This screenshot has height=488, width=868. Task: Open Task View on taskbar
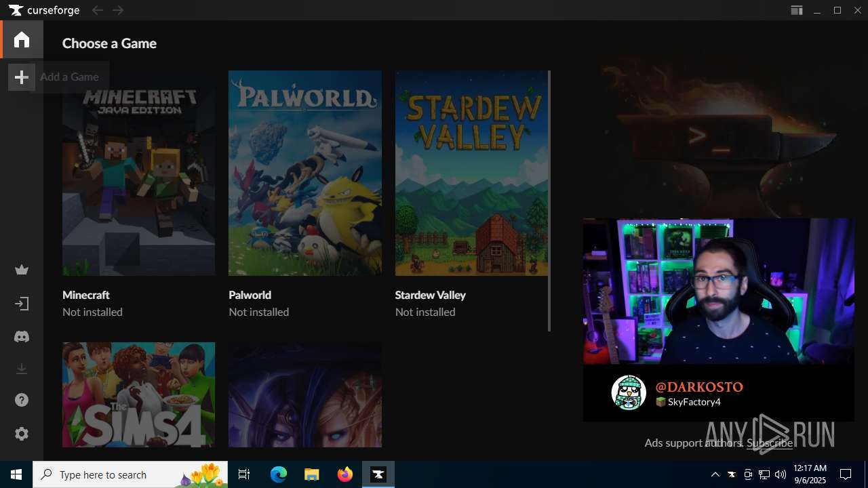tap(244, 474)
